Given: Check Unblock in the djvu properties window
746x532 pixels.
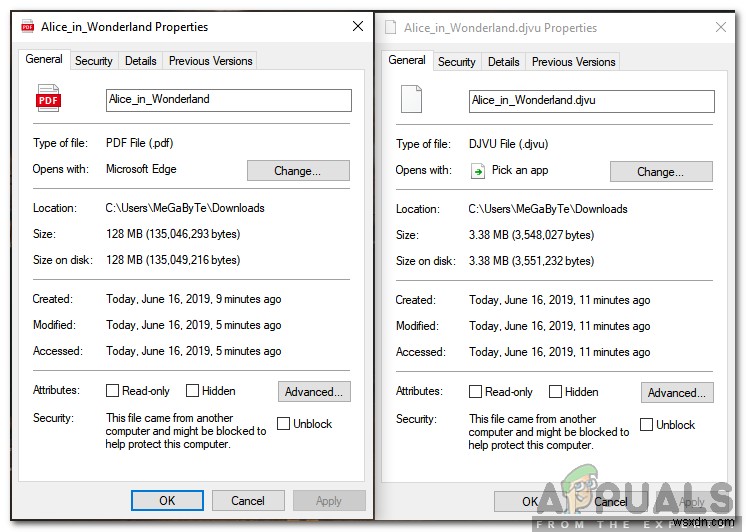Looking at the screenshot, I should click(x=646, y=424).
